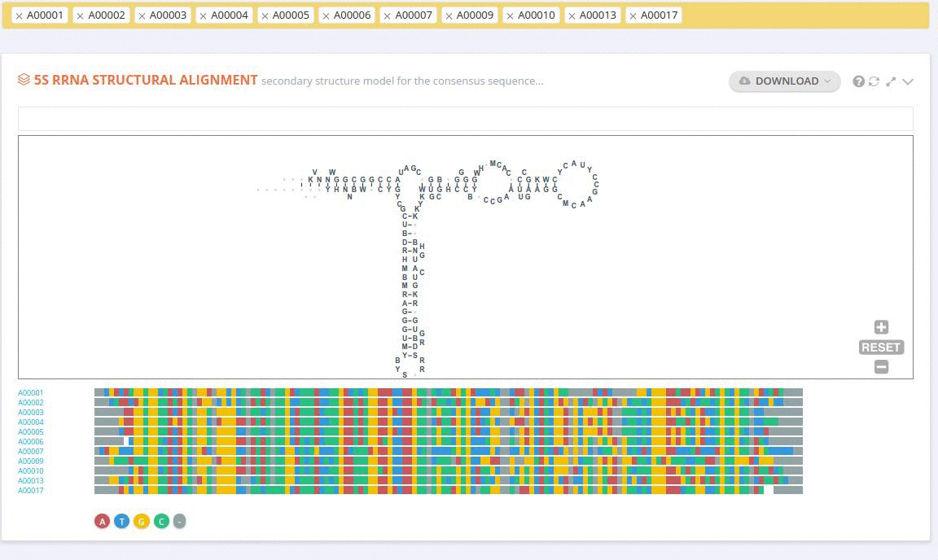Open the Download dropdown menu
Viewport: 938px width, 560px height.
click(784, 81)
